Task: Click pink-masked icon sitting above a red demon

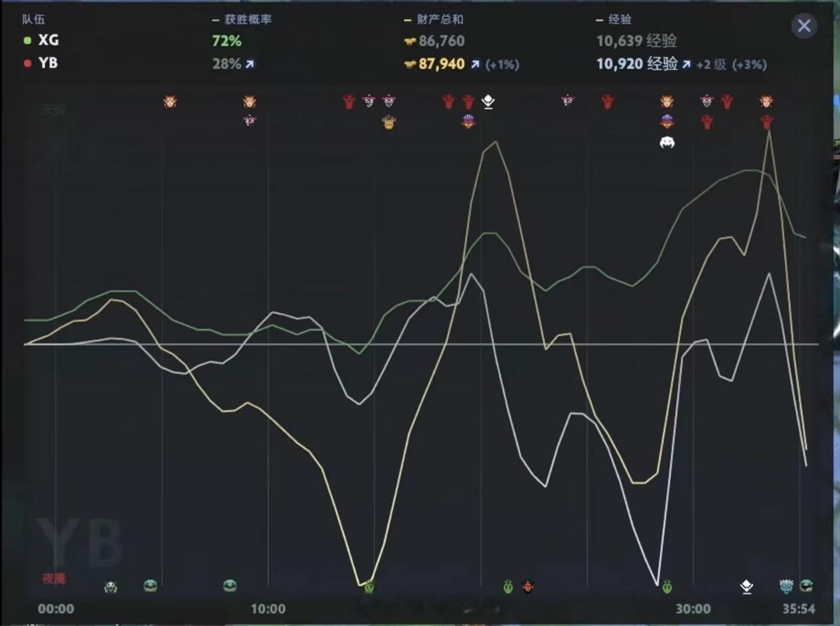Action: click(707, 102)
